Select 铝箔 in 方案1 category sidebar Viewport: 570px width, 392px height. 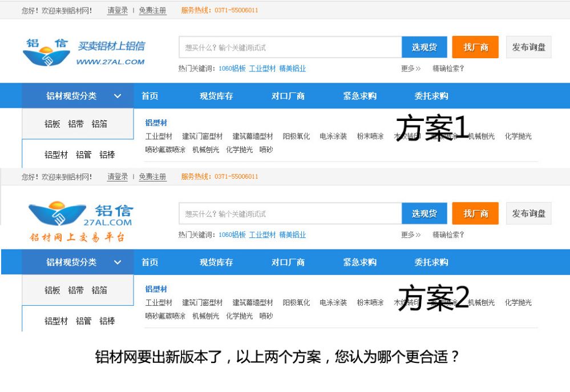coord(99,124)
